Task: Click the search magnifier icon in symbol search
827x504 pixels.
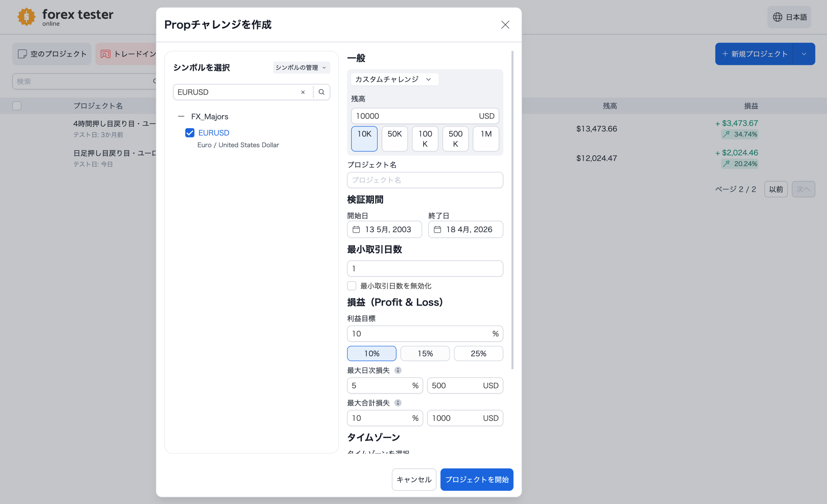Action: click(321, 92)
